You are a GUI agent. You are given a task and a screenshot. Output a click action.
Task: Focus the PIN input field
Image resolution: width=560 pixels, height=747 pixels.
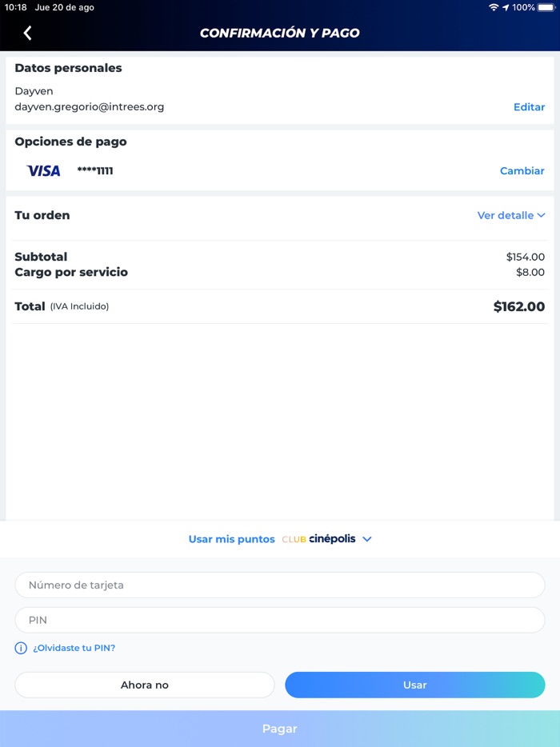280,620
